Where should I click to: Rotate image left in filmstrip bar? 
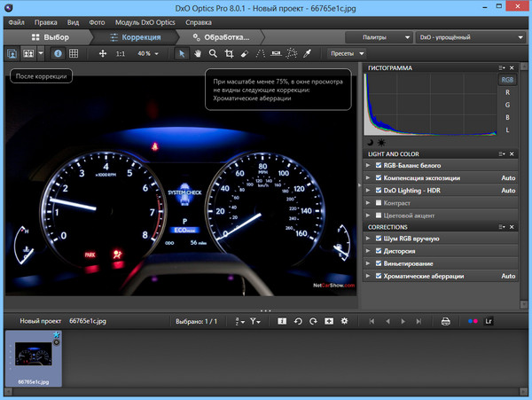click(298, 321)
